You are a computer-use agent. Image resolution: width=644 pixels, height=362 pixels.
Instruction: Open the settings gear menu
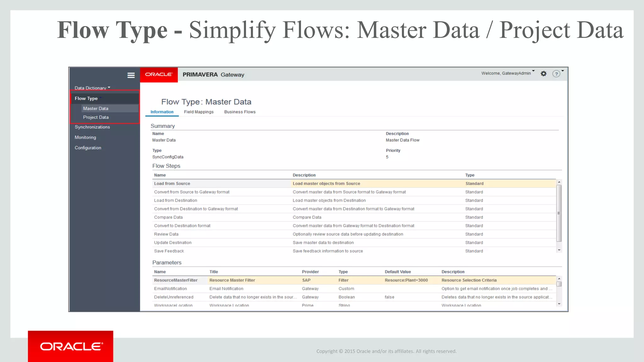click(543, 74)
